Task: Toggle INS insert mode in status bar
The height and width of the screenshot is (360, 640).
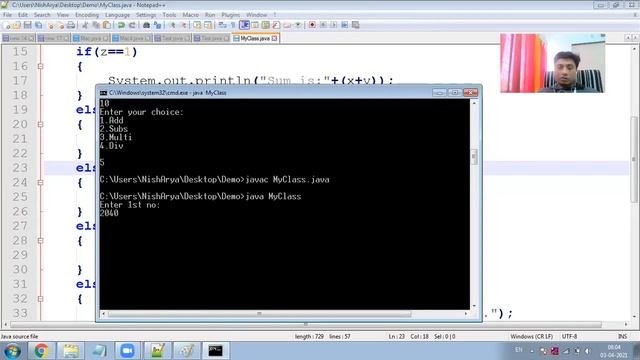Action: [x=622, y=336]
